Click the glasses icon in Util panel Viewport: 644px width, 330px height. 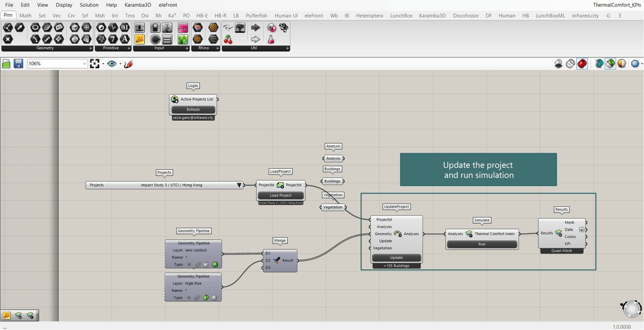(x=228, y=28)
